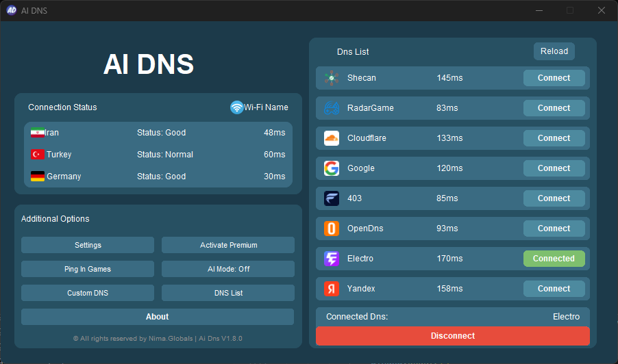Click the Yandex red icon
The image size is (618, 364).
tap(332, 289)
